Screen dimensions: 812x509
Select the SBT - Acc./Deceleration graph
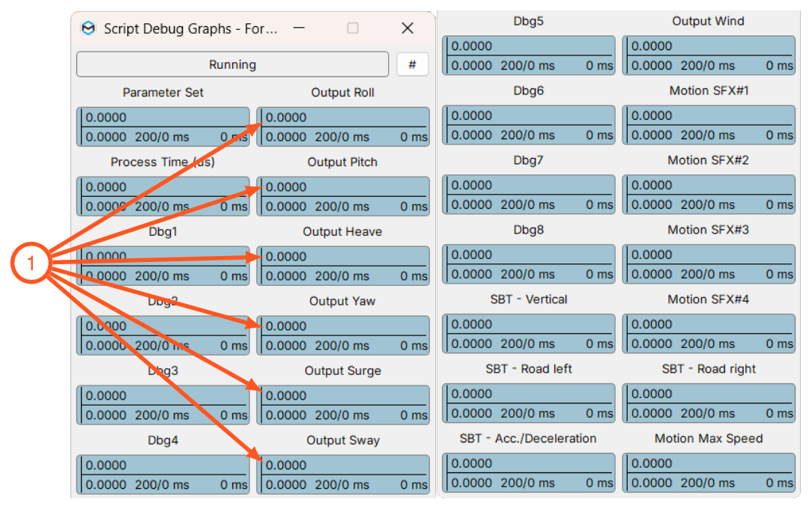529,473
